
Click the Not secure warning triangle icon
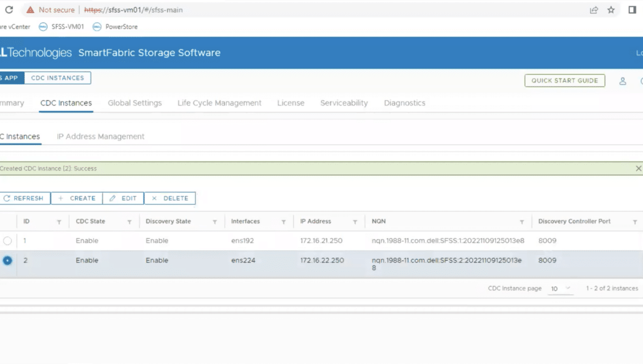(30, 10)
